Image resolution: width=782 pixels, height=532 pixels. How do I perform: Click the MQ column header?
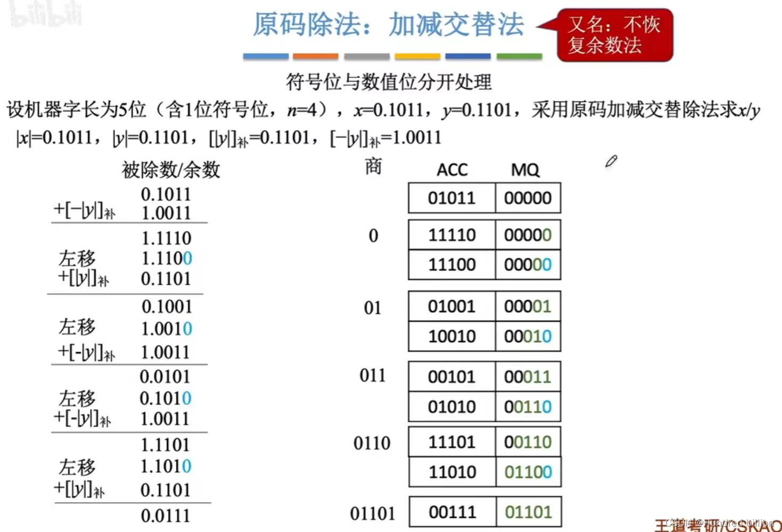[x=525, y=170]
